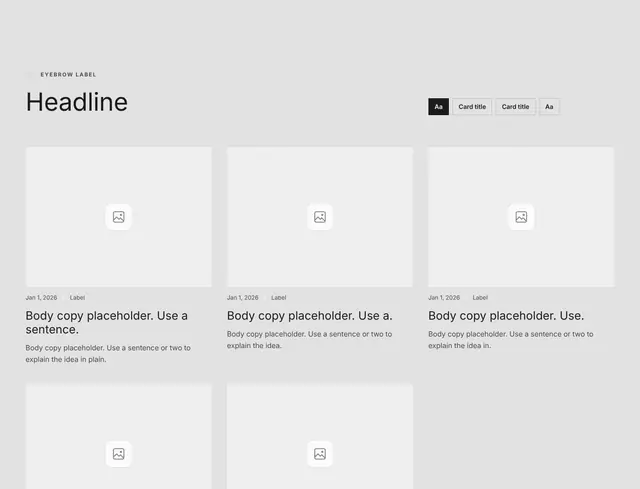Open card image of 'Use a sentence.' card
Screen dimensions: 640x489
(118, 217)
